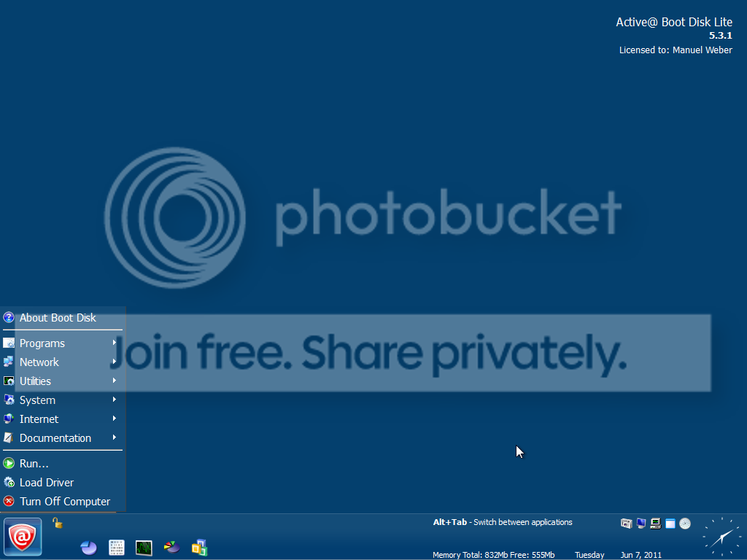This screenshot has height=560, width=747.
Task: Open the System menu entry
Action: coord(37,400)
